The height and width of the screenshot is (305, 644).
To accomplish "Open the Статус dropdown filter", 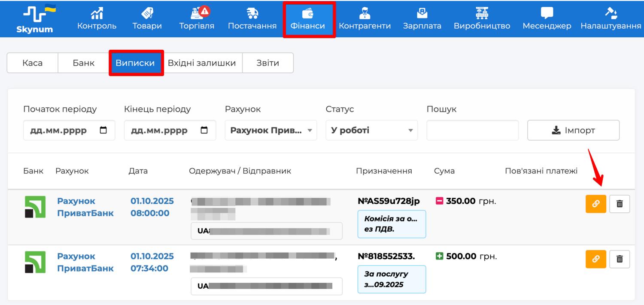I will point(371,130).
